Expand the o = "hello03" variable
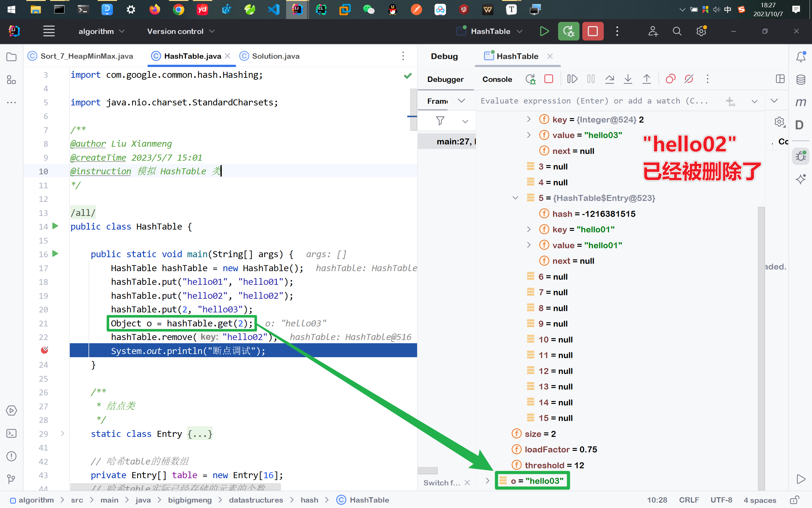 point(488,481)
